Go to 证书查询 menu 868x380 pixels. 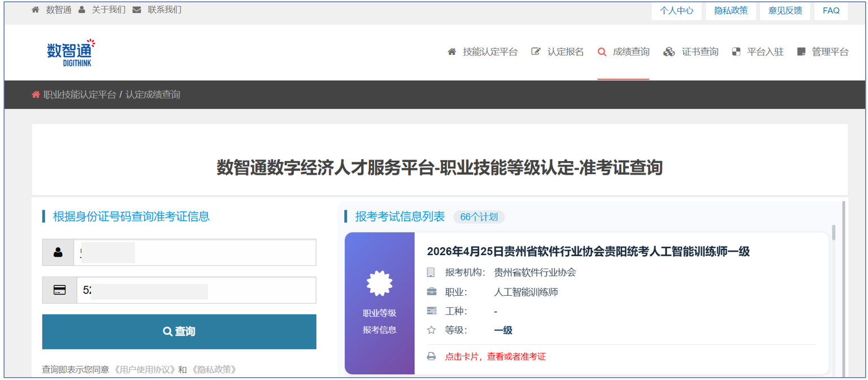[x=700, y=52]
